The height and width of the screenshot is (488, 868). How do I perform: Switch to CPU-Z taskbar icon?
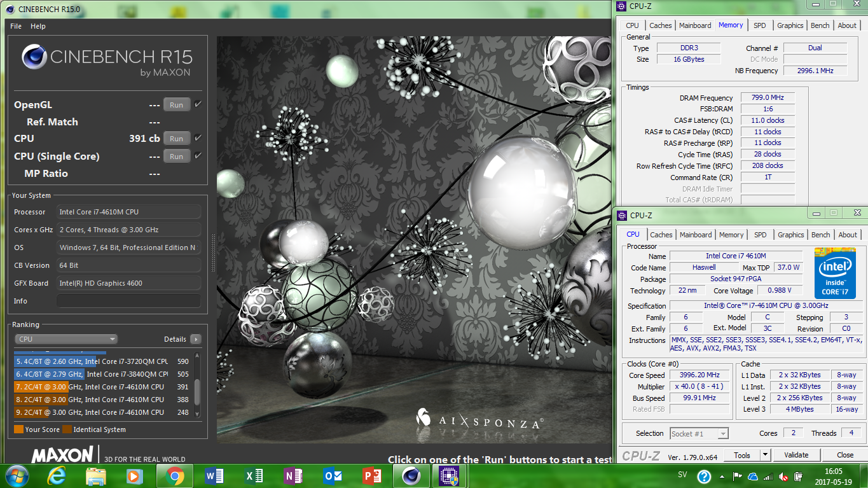click(450, 476)
